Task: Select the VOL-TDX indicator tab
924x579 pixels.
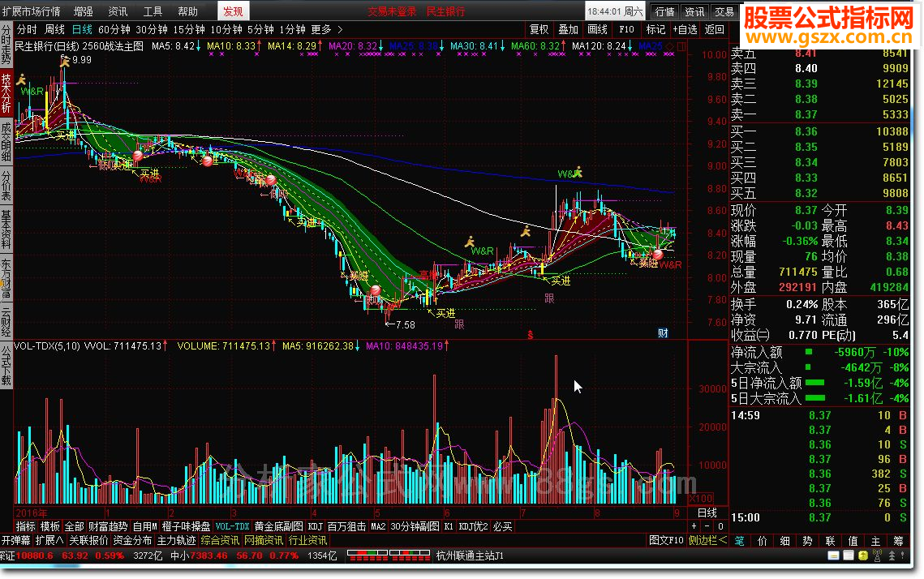Action: click(232, 526)
